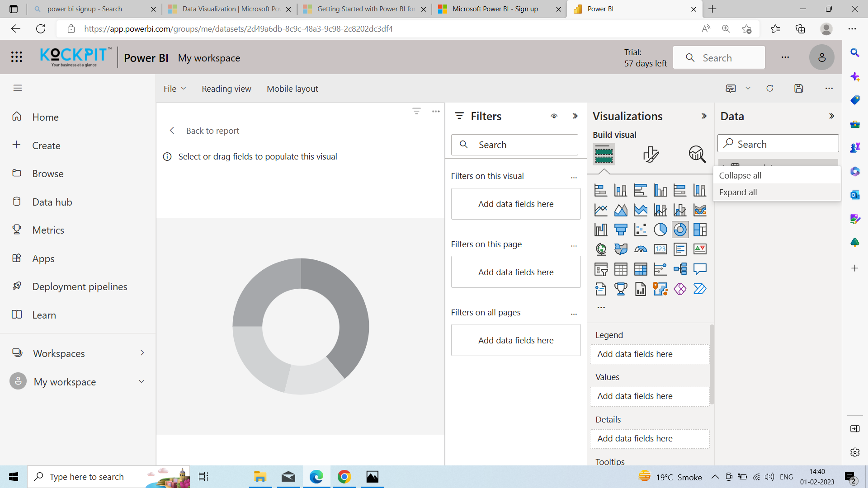Screen dimensions: 868x488
Task: Select the Matrix visual
Action: pyautogui.click(x=641, y=269)
